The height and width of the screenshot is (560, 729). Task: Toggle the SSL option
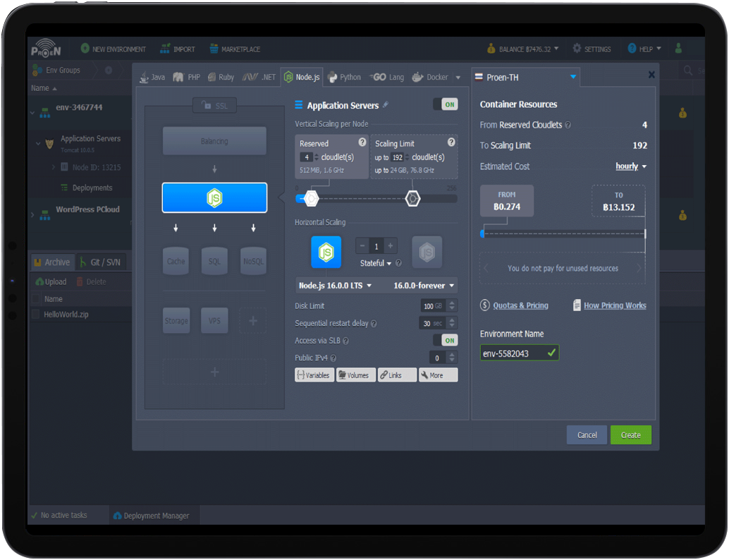(x=215, y=106)
